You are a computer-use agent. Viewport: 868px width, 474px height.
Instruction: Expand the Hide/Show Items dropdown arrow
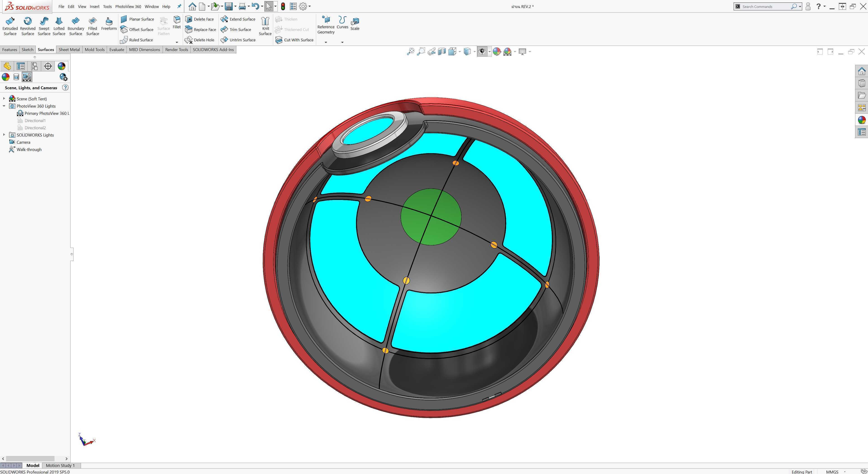tap(490, 52)
